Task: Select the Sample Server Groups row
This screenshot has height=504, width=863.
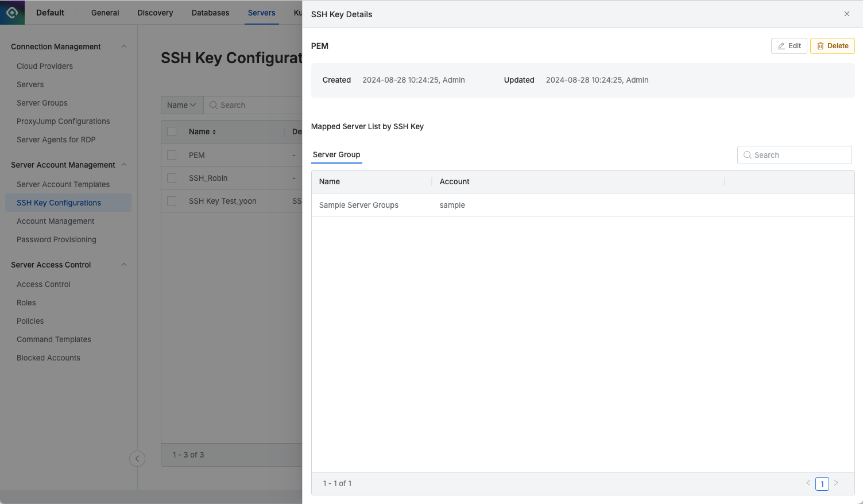Action: click(358, 205)
